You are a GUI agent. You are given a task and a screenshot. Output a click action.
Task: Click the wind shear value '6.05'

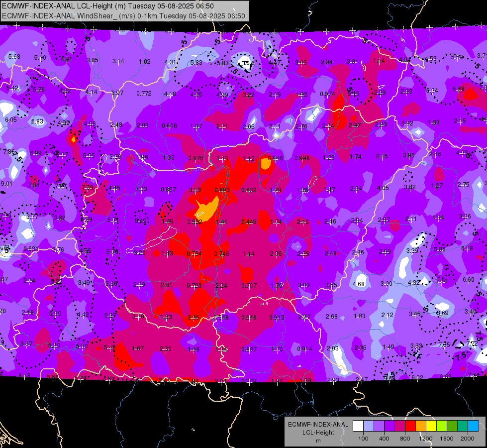(10, 119)
